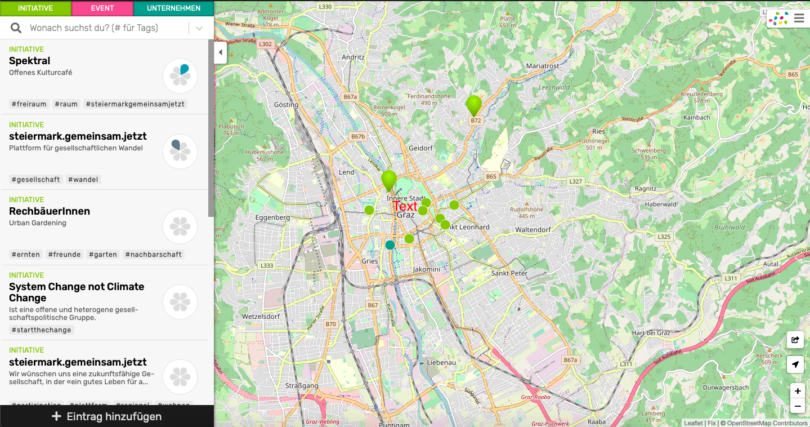Click the colorful Karte von morgen logo
Image resolution: width=810 pixels, height=427 pixels.
[778, 17]
